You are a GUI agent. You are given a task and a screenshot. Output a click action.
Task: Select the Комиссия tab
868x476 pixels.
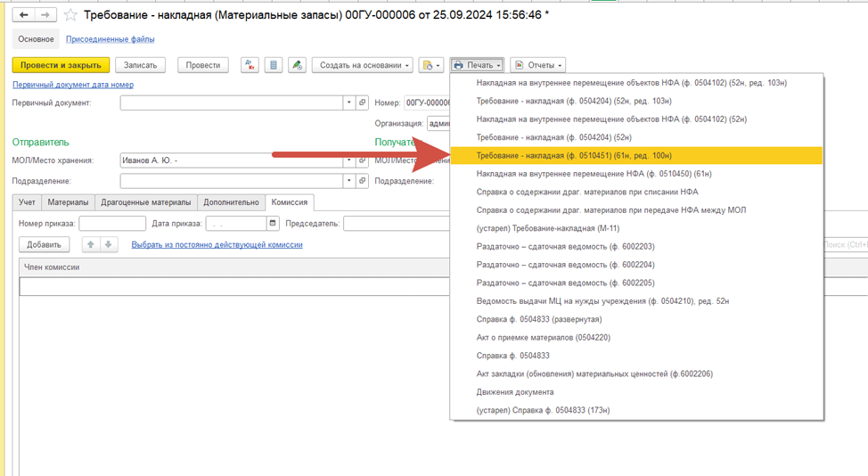pyautogui.click(x=290, y=202)
